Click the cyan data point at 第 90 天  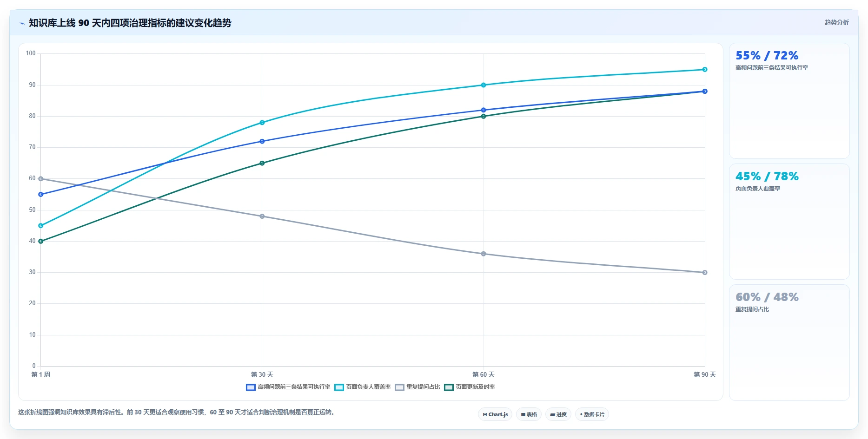pos(705,70)
